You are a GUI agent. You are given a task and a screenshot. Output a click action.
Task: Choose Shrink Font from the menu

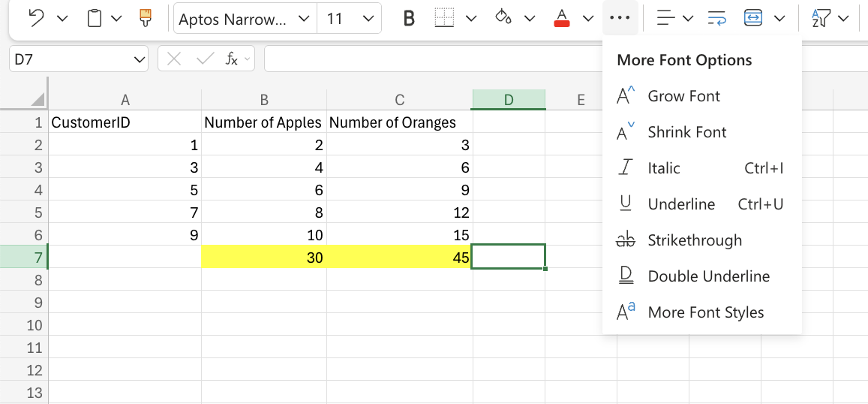[702, 132]
